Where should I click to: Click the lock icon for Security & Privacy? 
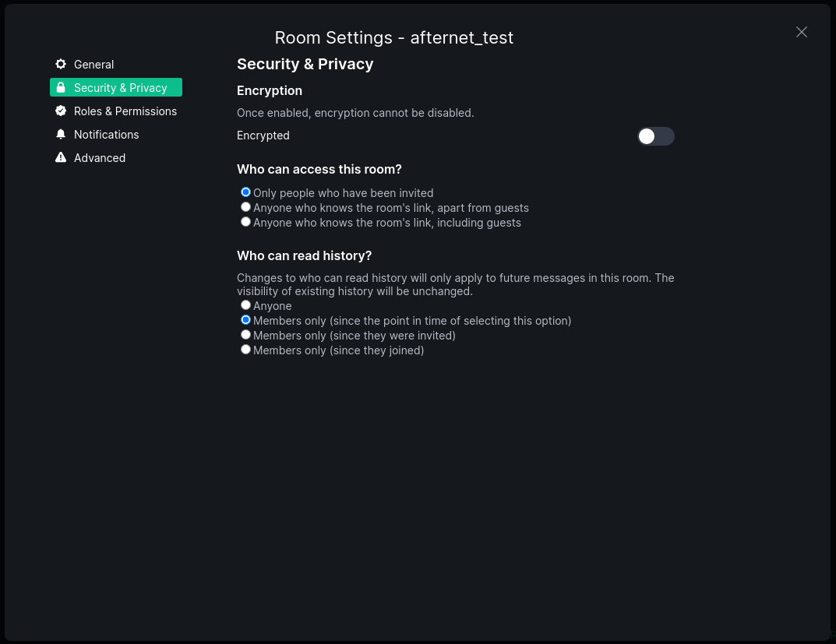pyautogui.click(x=61, y=88)
